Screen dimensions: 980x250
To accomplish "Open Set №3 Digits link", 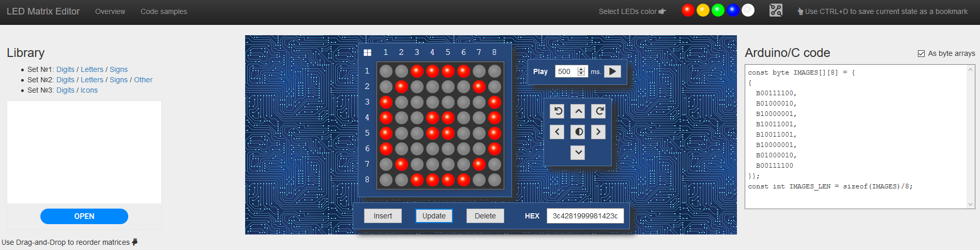I will [x=66, y=90].
